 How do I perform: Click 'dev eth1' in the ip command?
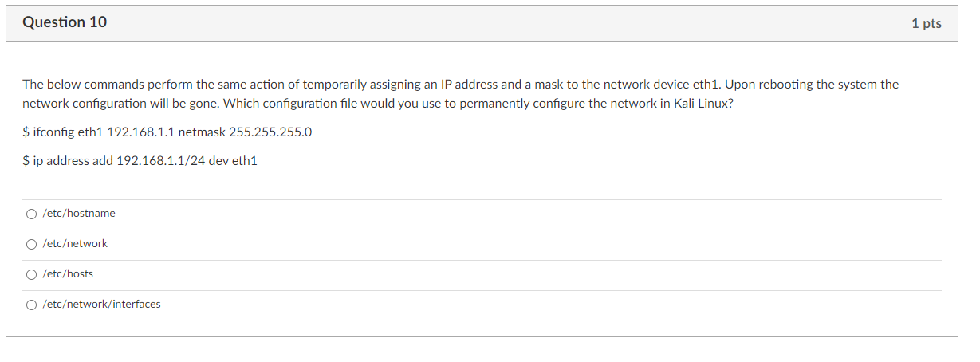point(233,161)
